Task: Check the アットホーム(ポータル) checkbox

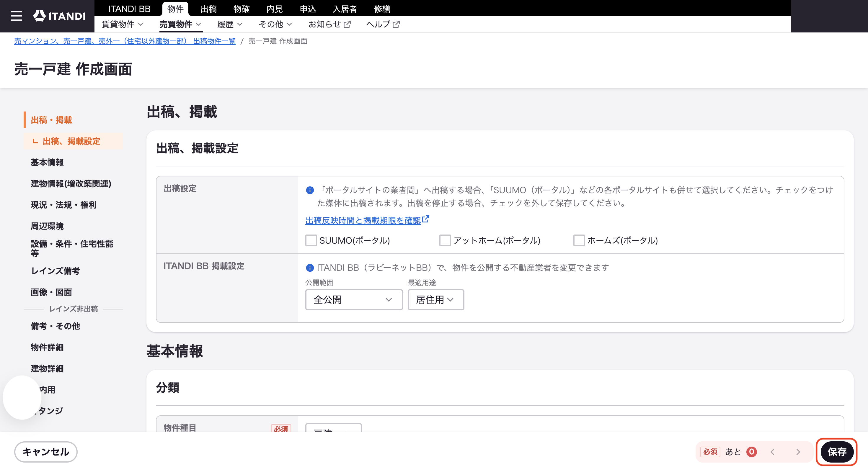Action: click(x=445, y=240)
